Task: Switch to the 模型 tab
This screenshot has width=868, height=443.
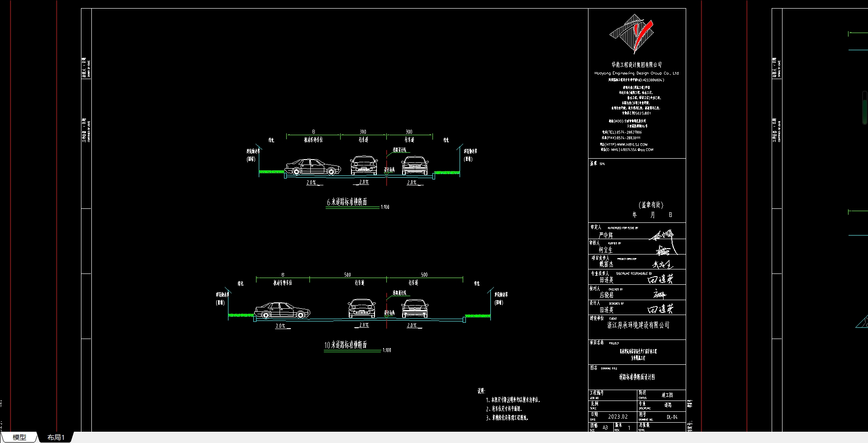Action: (x=19, y=437)
